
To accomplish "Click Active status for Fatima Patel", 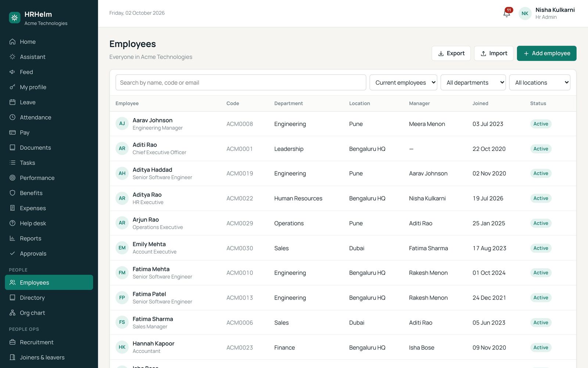I will point(541,297).
